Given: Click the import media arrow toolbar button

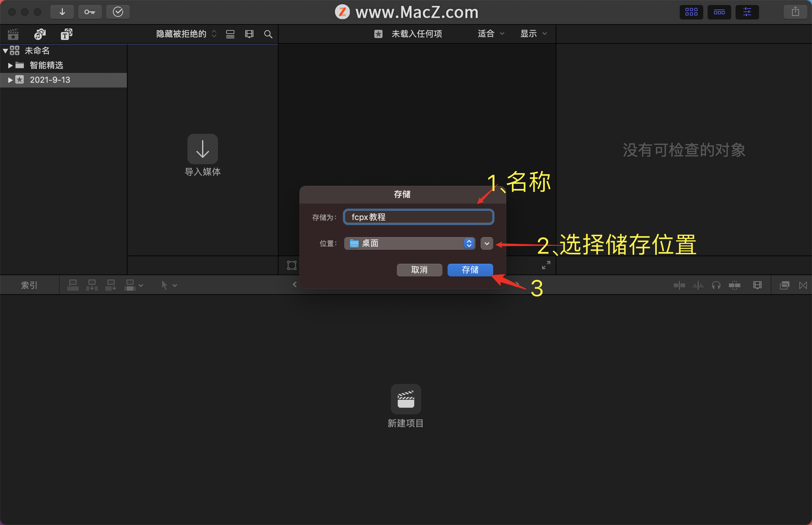Looking at the screenshot, I should tap(62, 12).
